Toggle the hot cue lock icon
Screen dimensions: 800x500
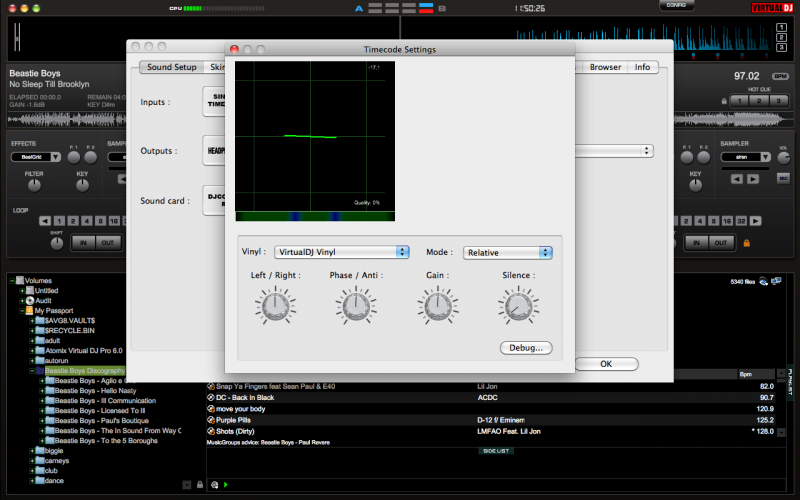(724, 101)
